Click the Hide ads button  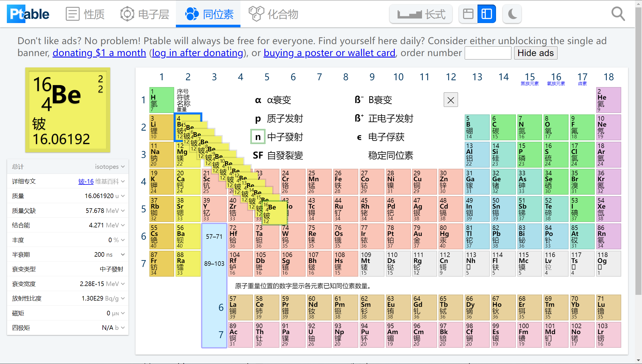click(535, 53)
